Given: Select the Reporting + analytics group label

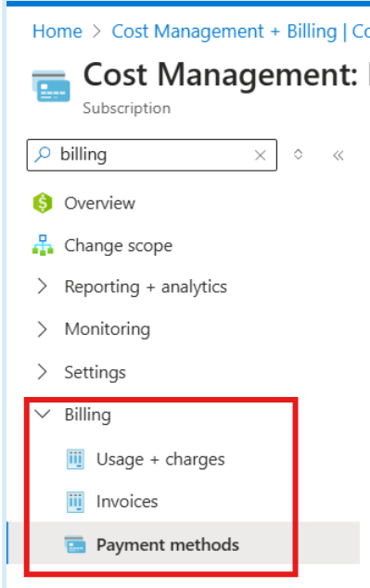Looking at the screenshot, I should click(x=146, y=288).
